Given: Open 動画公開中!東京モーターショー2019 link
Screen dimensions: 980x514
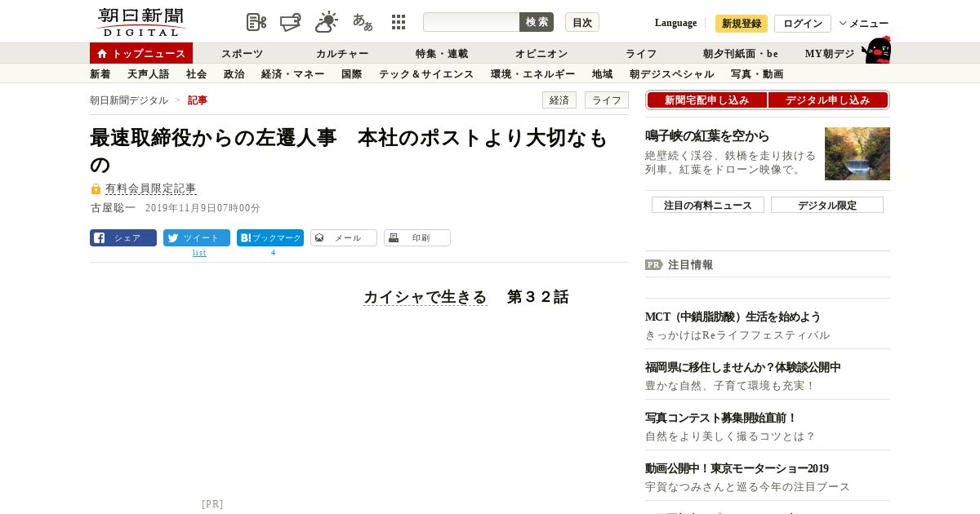Looking at the screenshot, I should click(737, 468).
